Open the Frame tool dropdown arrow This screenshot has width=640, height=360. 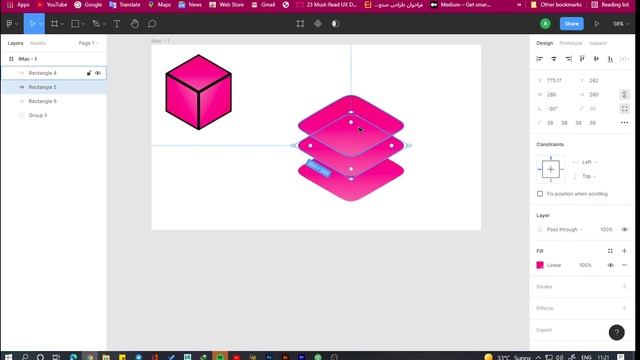62,24
